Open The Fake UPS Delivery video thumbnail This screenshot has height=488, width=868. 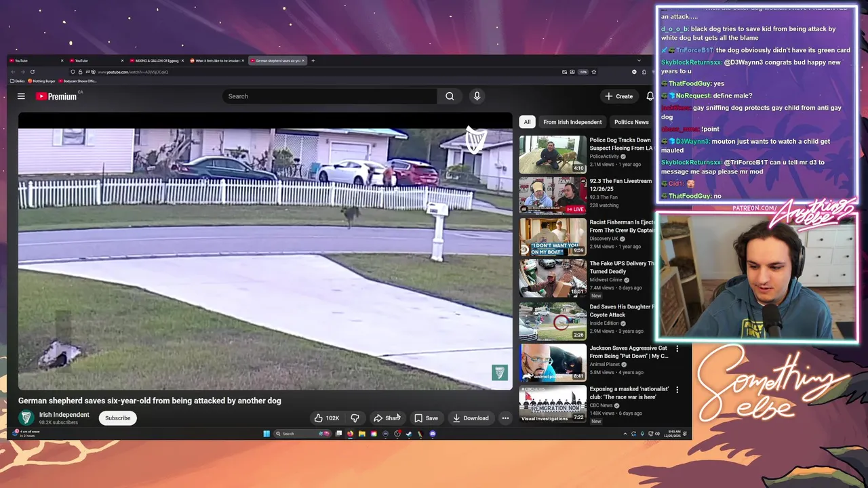tap(553, 279)
